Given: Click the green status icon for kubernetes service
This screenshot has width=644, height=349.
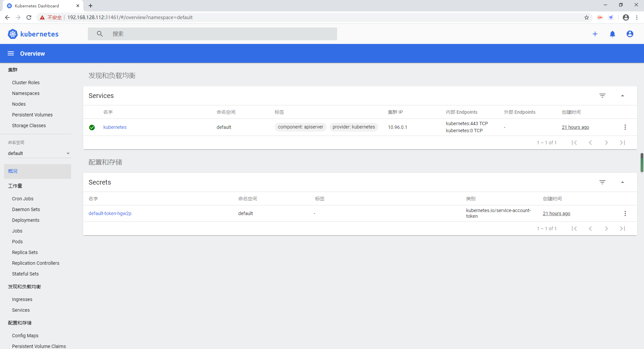Looking at the screenshot, I should pyautogui.click(x=92, y=127).
